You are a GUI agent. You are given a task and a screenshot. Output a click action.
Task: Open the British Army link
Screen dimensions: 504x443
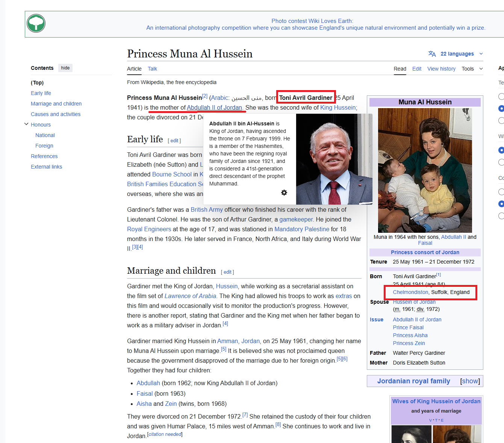pos(207,209)
